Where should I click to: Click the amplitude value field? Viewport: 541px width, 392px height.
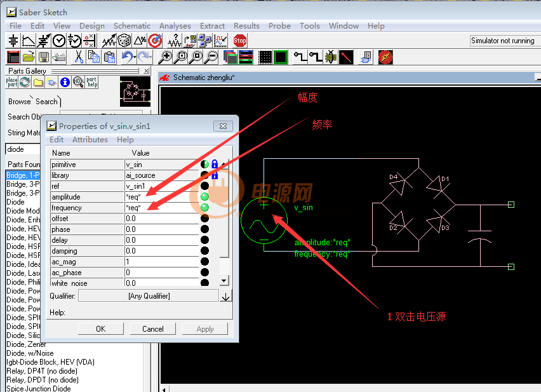pos(161,197)
